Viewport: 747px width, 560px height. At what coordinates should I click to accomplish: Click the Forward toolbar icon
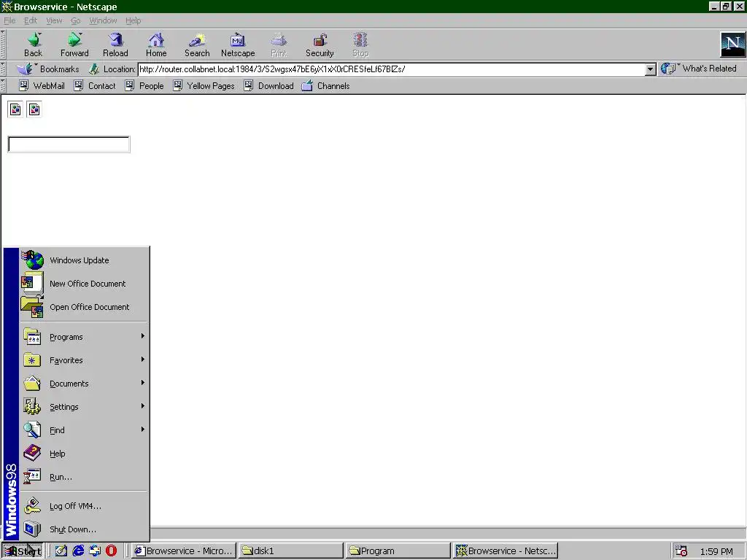click(74, 44)
